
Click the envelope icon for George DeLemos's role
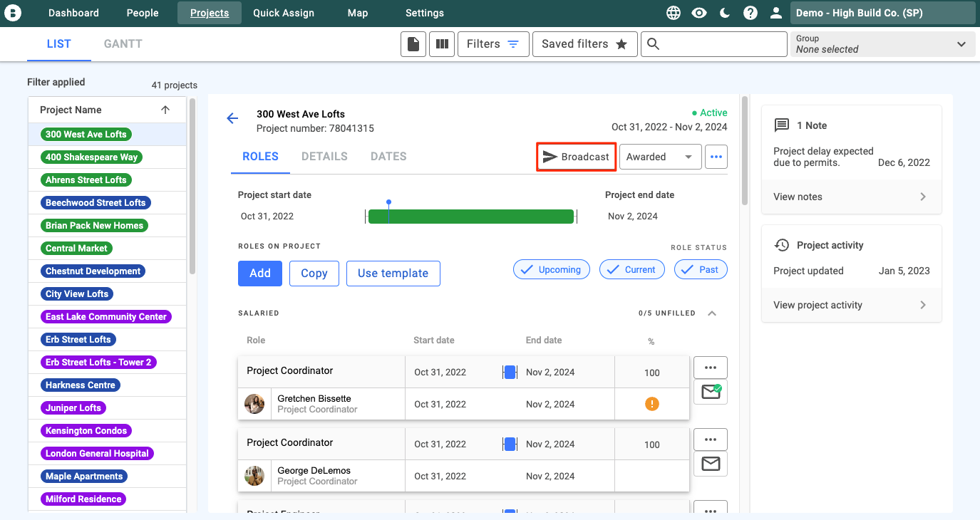pos(711,464)
